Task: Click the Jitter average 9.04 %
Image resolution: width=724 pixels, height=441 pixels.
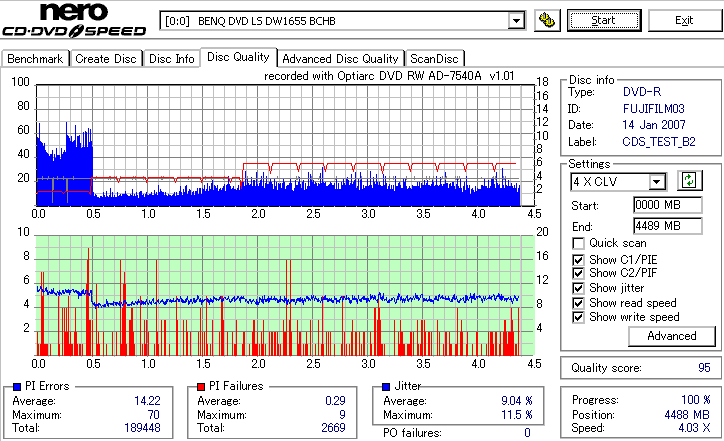Action: pyautogui.click(x=517, y=401)
